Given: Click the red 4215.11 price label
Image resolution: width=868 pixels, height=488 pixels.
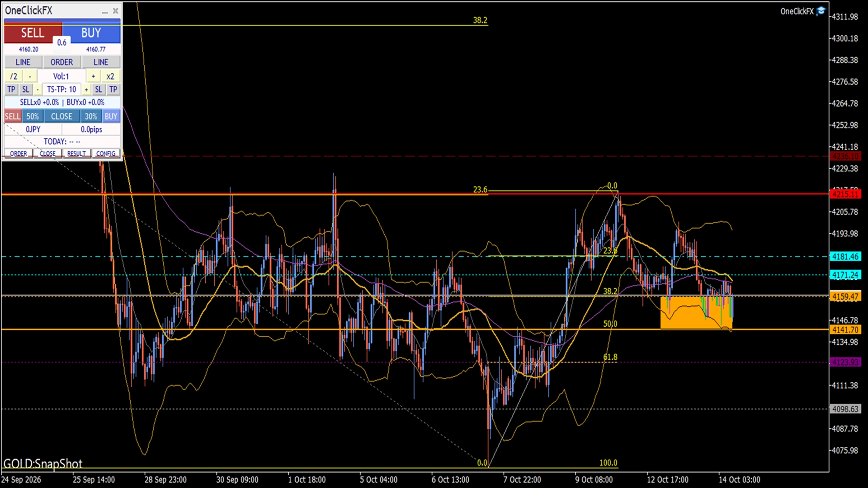Looking at the screenshot, I should (x=845, y=194).
